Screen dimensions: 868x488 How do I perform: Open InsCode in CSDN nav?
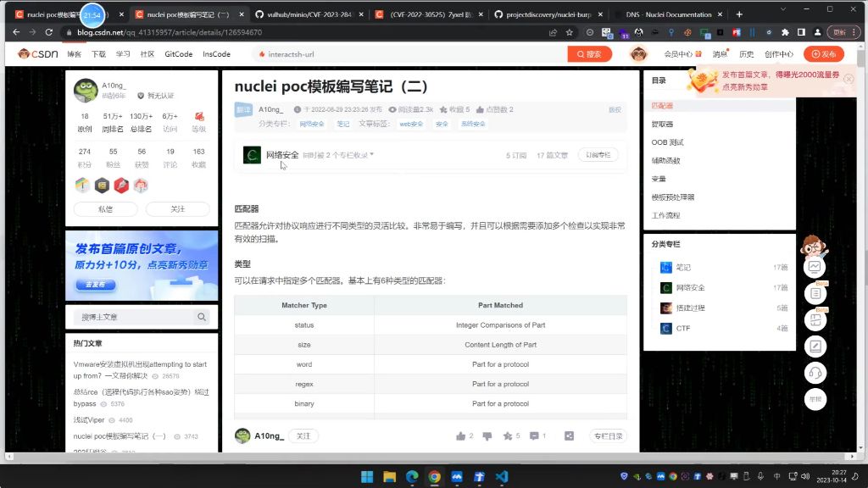click(x=216, y=53)
